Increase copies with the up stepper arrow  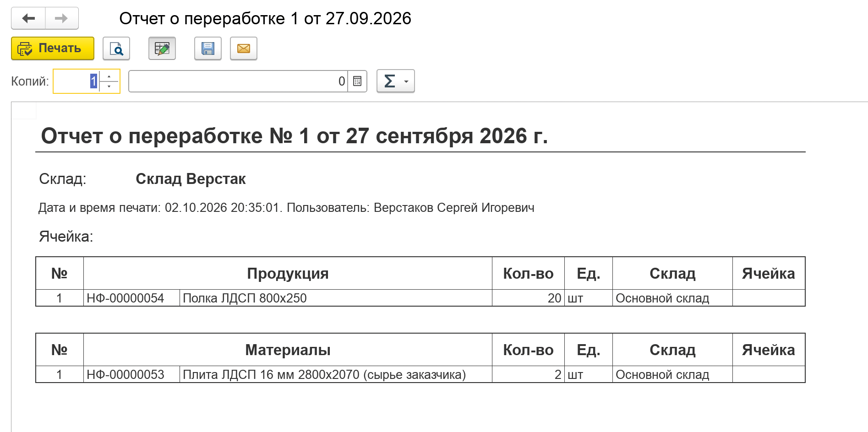point(109,76)
